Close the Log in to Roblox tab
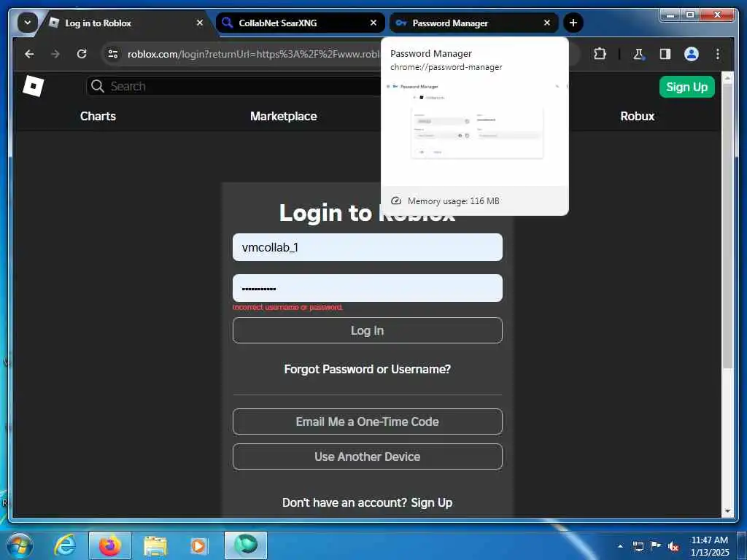The image size is (747, 560). pyautogui.click(x=200, y=23)
